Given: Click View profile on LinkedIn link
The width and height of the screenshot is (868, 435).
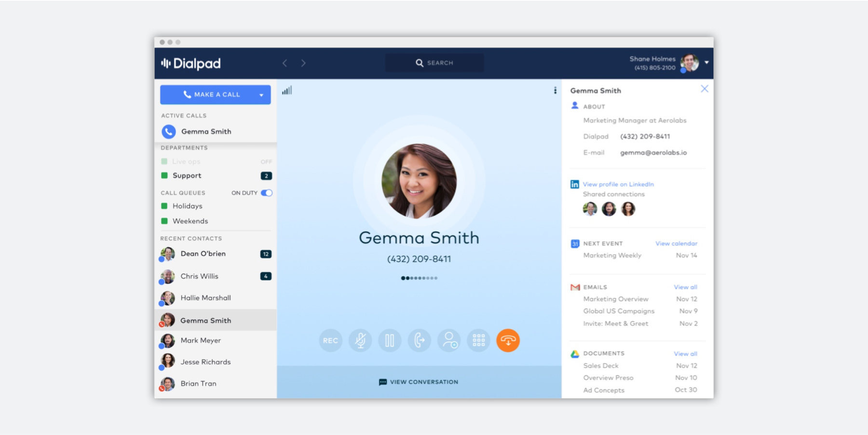Looking at the screenshot, I should click(x=618, y=184).
